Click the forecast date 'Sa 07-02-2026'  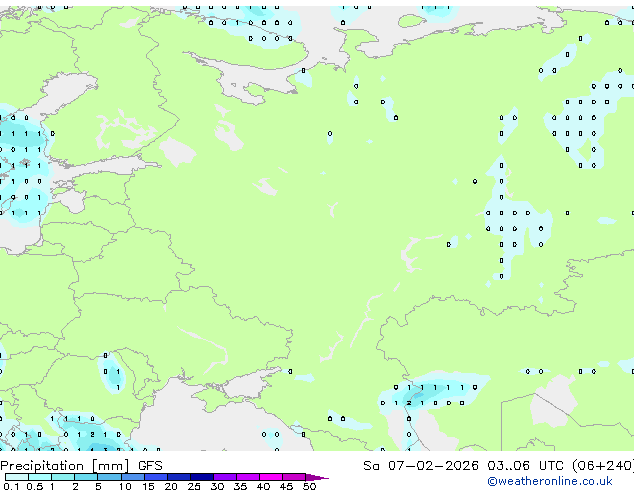pyautogui.click(x=421, y=466)
